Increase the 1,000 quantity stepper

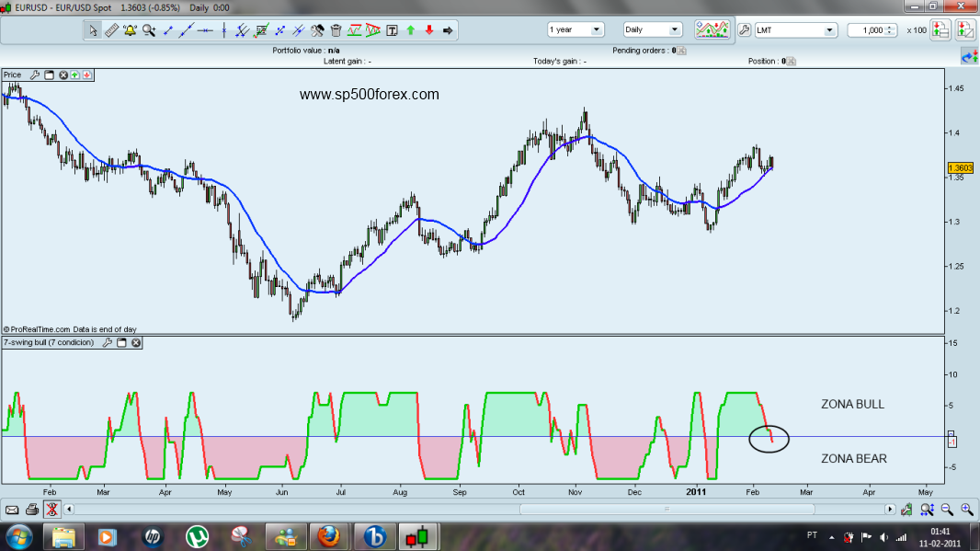pyautogui.click(x=890, y=27)
